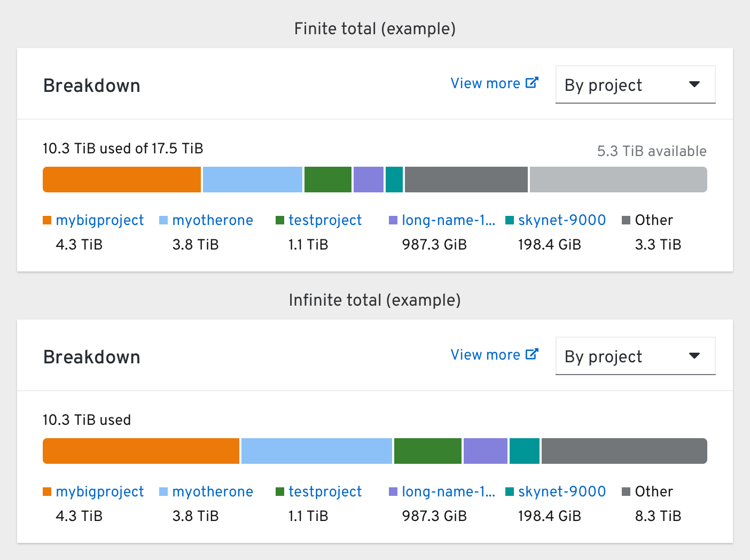Viewport: 750px width, 560px height.
Task: Click 'Other' label in Infinite total legend
Action: coord(654,492)
